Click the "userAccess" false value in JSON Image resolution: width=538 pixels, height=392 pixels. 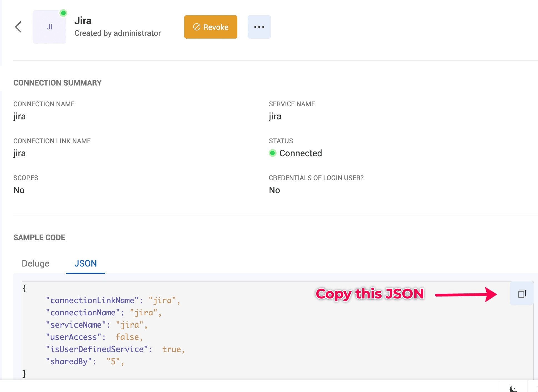point(127,337)
